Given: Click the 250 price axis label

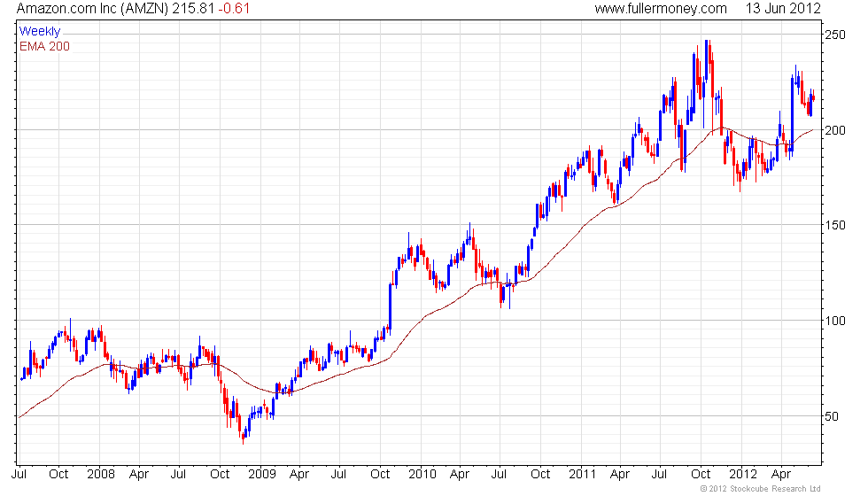Looking at the screenshot, I should [x=834, y=35].
